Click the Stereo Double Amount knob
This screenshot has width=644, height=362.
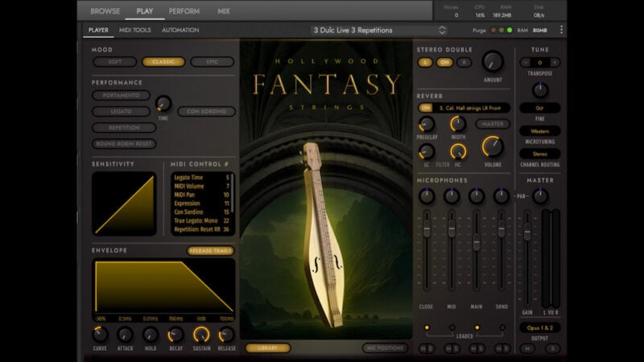(x=492, y=62)
